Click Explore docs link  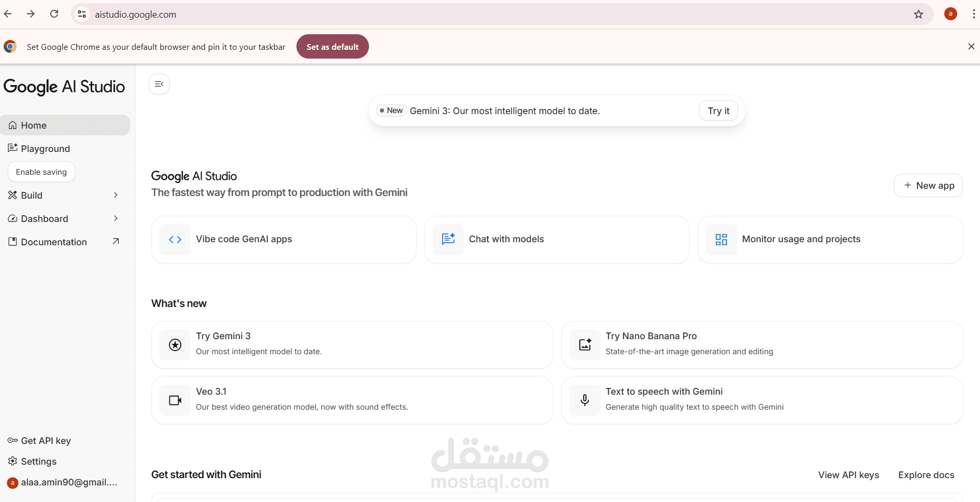926,475
